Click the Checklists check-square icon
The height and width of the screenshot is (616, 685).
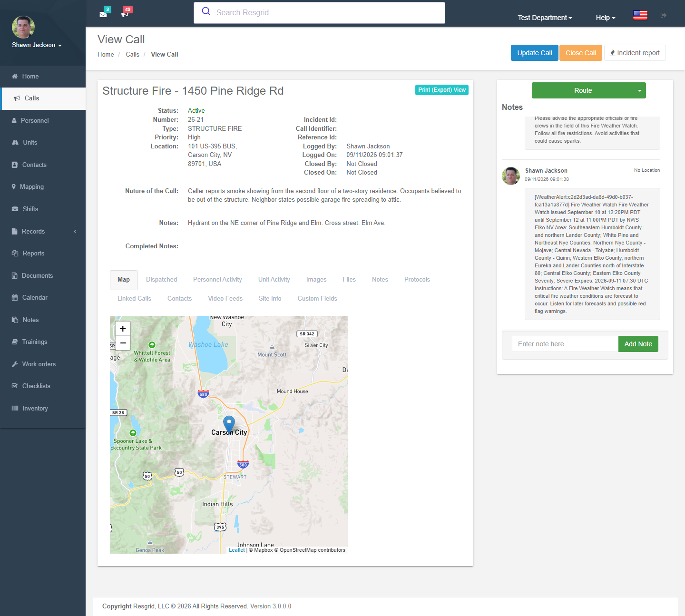point(15,386)
